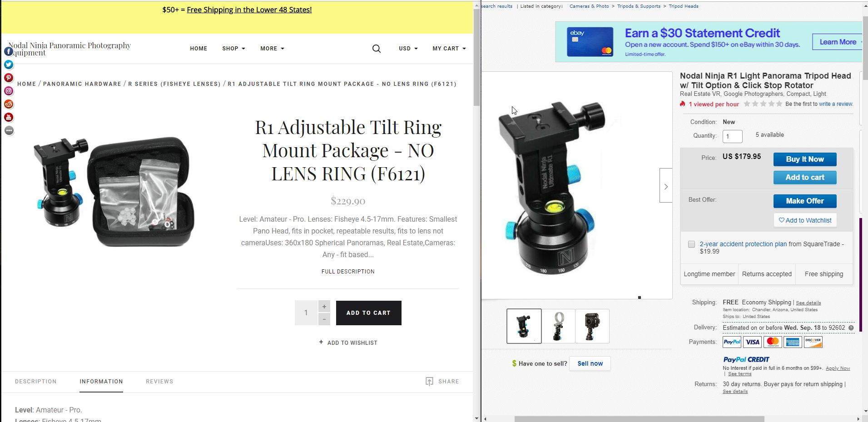This screenshot has height=422, width=868.
Task: Click the delivery estimate help icon
Action: pos(851,328)
